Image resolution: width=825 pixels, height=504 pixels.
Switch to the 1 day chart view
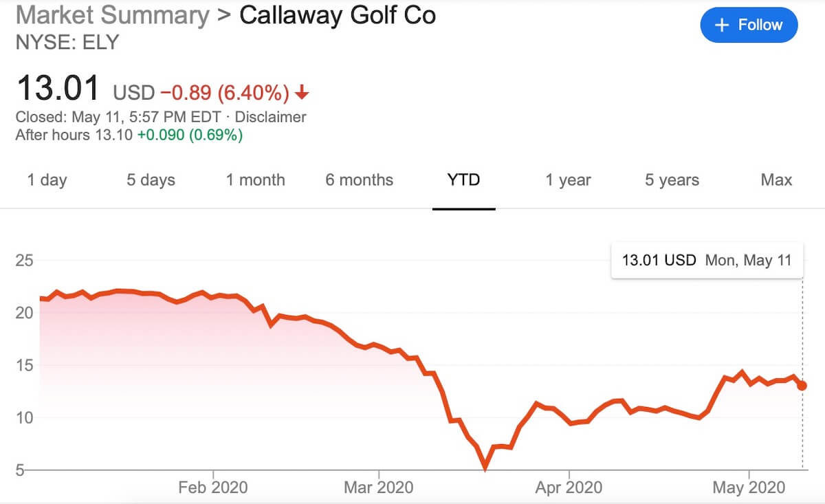[47, 180]
